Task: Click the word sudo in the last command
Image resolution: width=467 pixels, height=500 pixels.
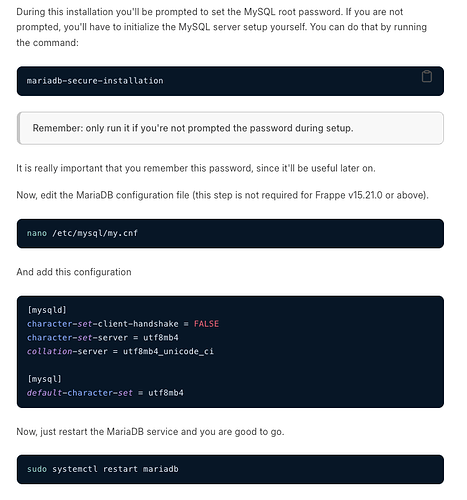Action: [x=37, y=469]
